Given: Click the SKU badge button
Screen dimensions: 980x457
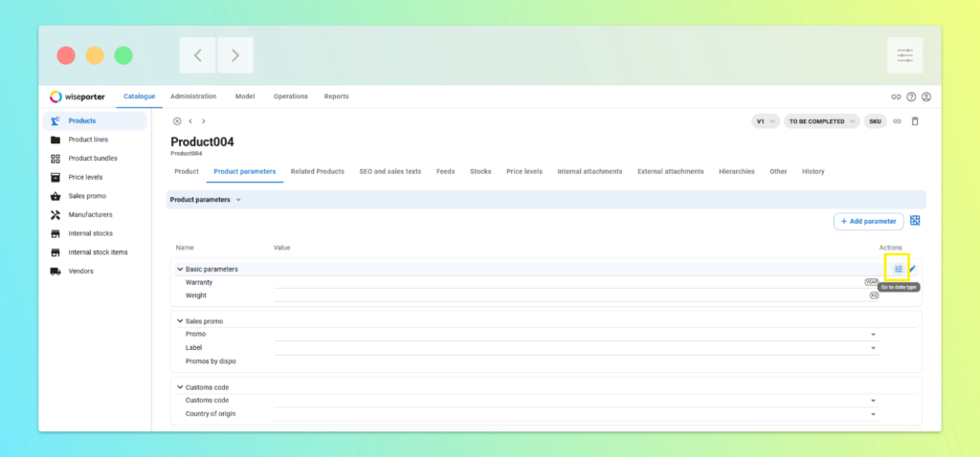Looking at the screenshot, I should pyautogui.click(x=875, y=121).
